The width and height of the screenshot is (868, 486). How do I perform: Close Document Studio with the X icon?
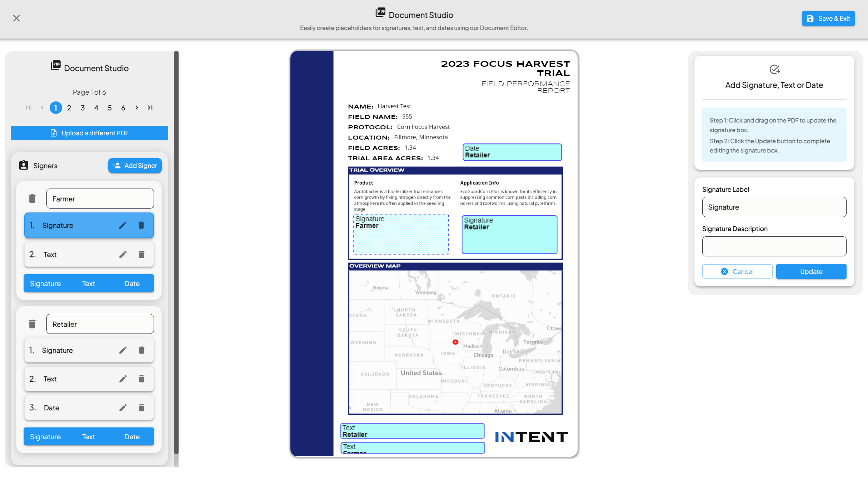tap(16, 18)
